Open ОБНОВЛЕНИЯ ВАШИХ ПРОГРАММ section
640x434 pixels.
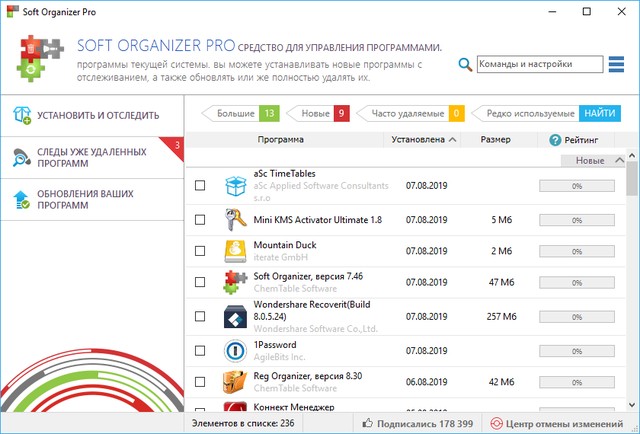(x=92, y=200)
